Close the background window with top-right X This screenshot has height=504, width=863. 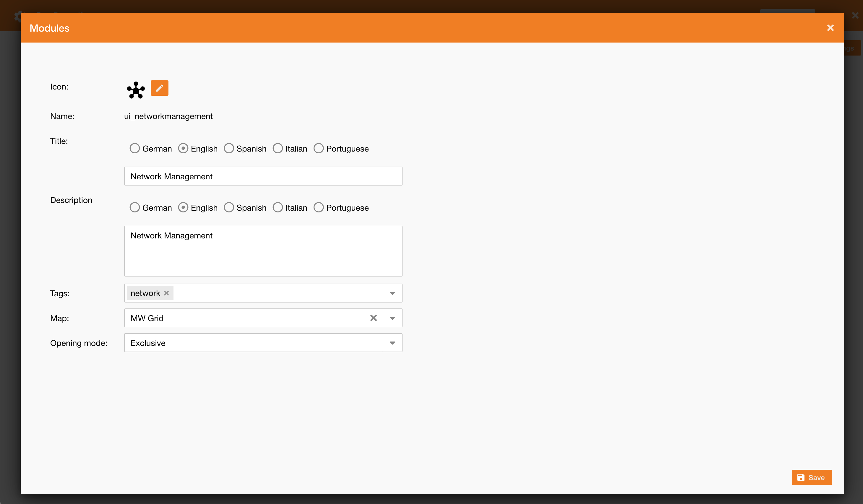(x=855, y=15)
